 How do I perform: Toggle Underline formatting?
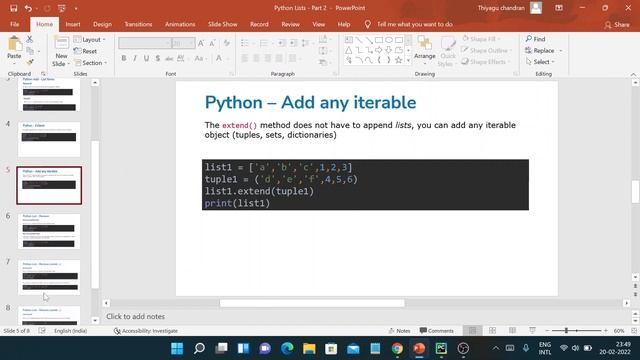pos(146,58)
